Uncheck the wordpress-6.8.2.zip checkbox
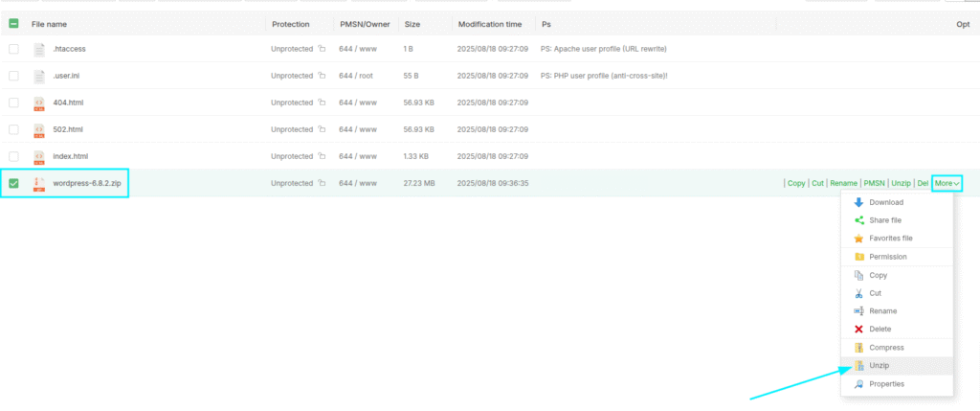This screenshot has height=411, width=980. (13, 183)
